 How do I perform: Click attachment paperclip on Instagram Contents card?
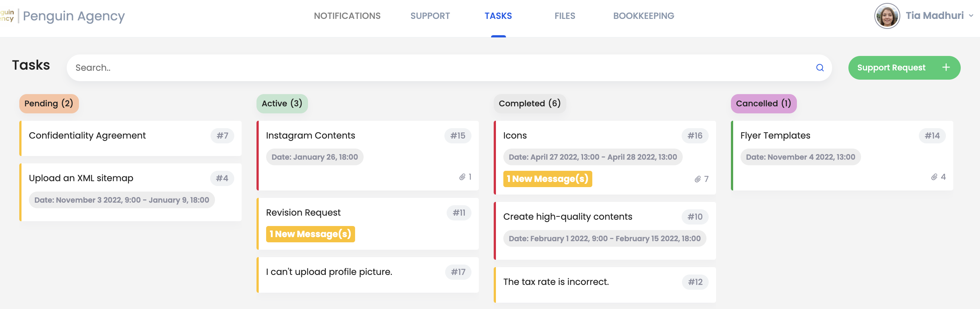tap(462, 177)
